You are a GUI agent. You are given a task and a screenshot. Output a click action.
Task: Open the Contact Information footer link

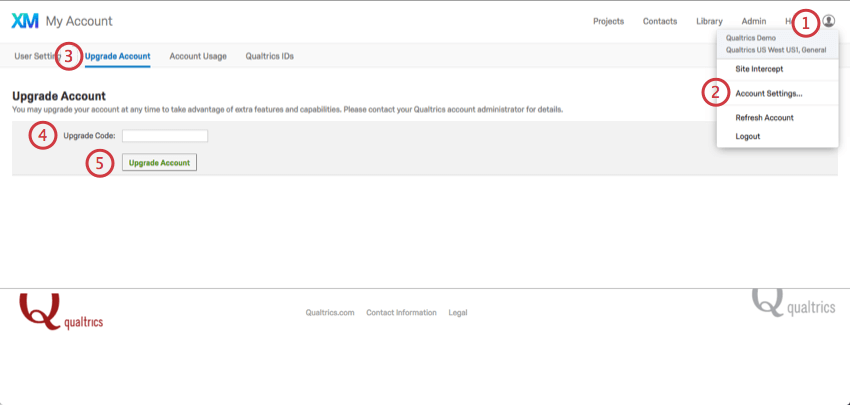point(401,312)
